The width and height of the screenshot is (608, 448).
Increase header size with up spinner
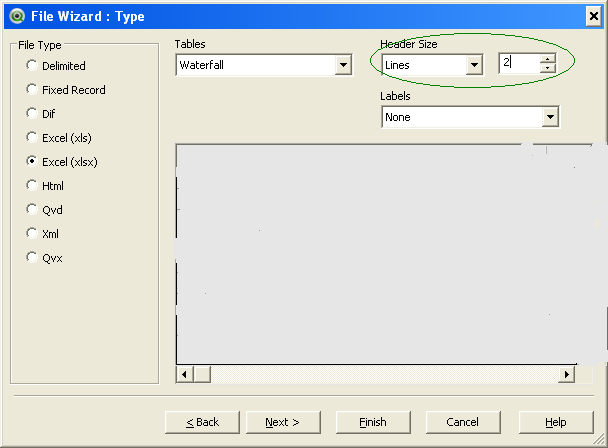click(548, 58)
